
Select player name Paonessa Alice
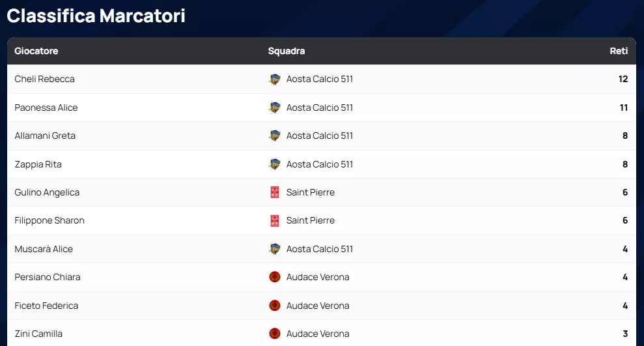pos(46,108)
